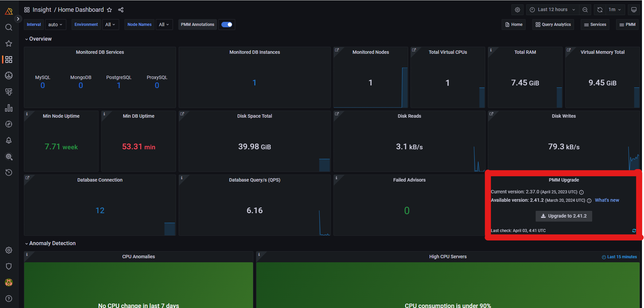Viewport: 644px width, 308px height.
Task: Open Monitored DB Instances panel title menu
Action: 255,52
